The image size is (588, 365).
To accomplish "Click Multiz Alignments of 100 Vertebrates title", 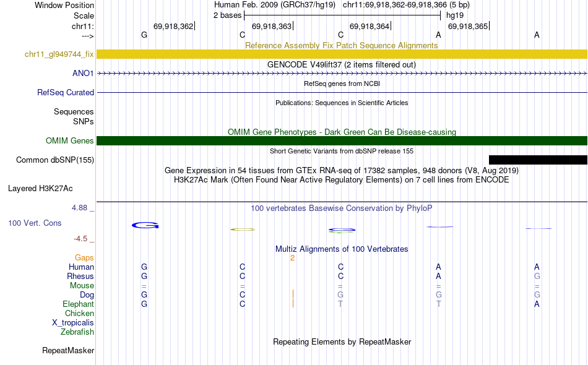I will (x=342, y=249).
